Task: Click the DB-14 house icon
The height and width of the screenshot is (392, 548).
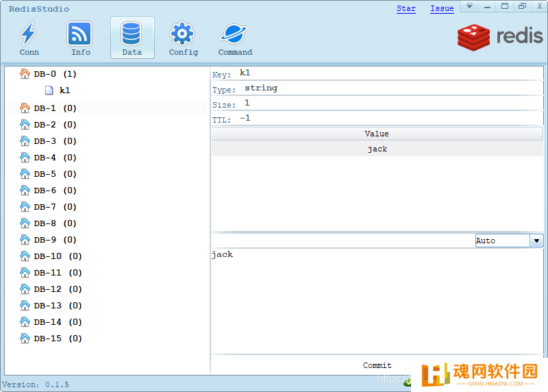Action: coord(25,321)
